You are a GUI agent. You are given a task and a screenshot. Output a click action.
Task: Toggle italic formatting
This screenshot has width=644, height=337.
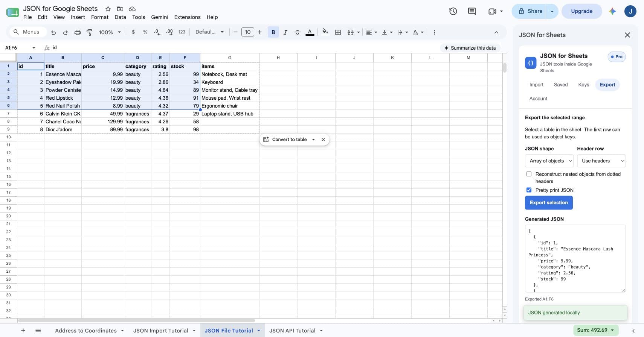pos(285,32)
